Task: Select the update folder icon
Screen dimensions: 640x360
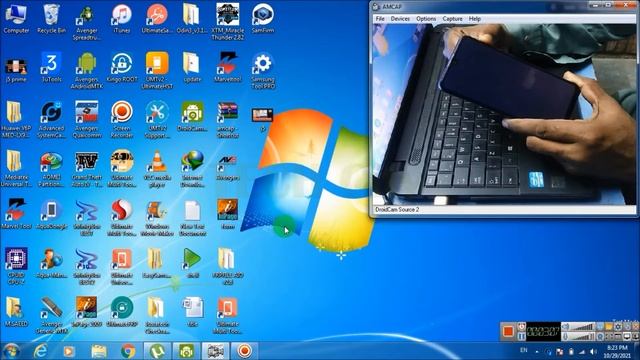Action: [192, 67]
